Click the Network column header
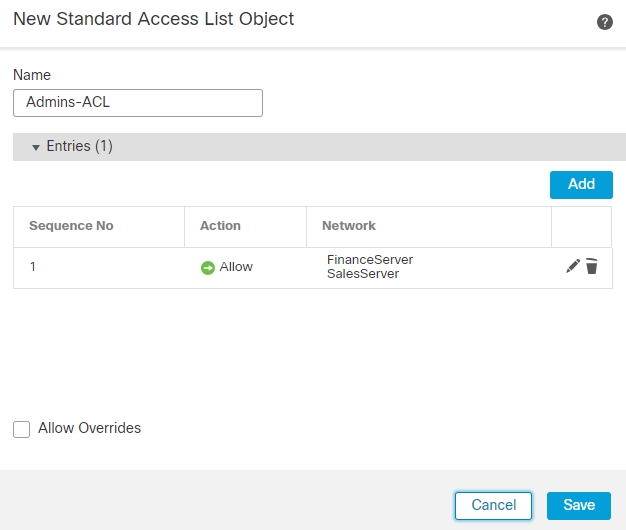 (349, 226)
